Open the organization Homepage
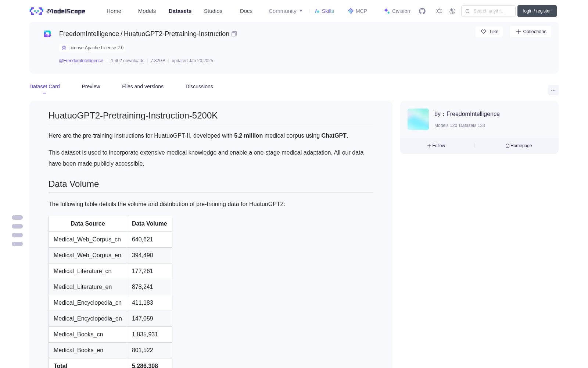588x368 pixels. (x=519, y=146)
